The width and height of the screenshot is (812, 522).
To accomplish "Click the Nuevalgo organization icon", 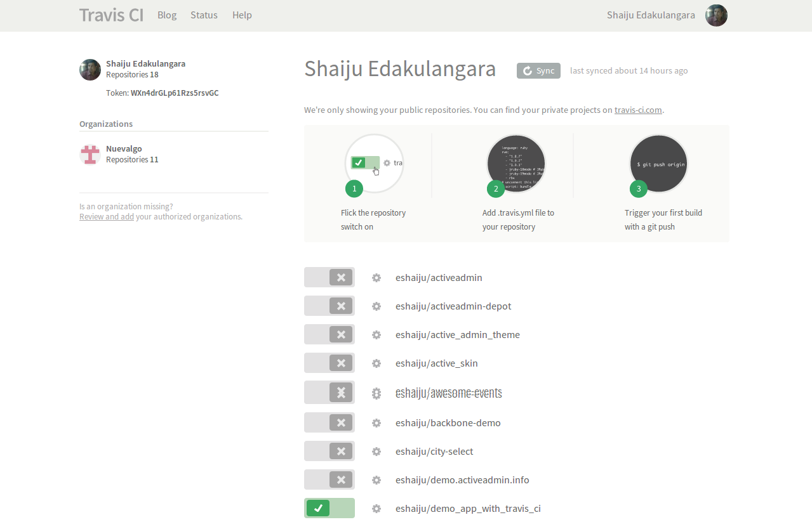I will 90,153.
